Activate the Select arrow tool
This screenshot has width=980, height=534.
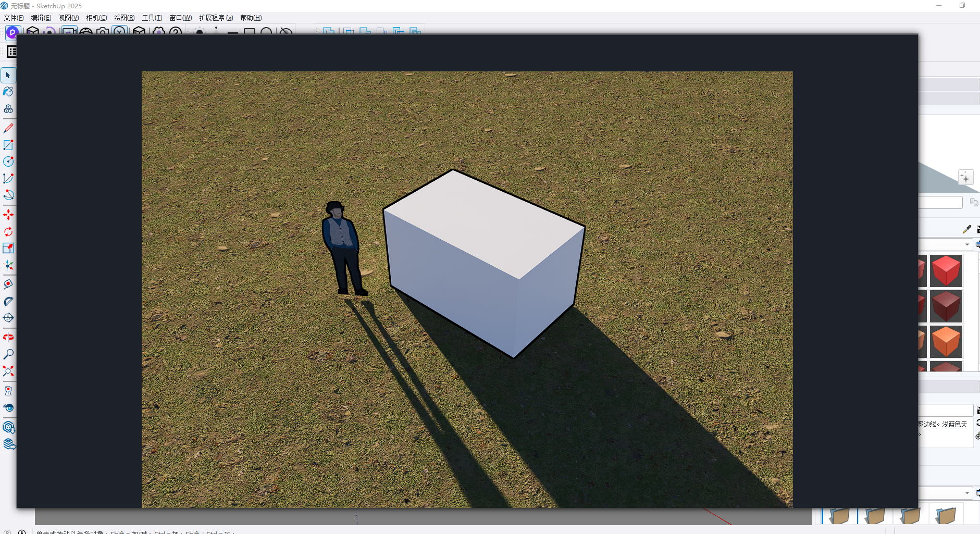click(8, 76)
